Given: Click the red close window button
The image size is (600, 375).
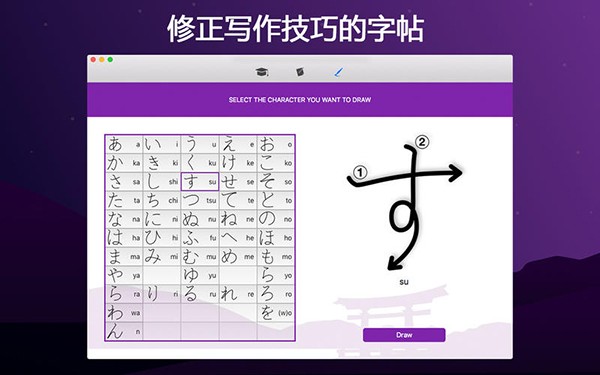Looking at the screenshot, I should coord(93,60).
